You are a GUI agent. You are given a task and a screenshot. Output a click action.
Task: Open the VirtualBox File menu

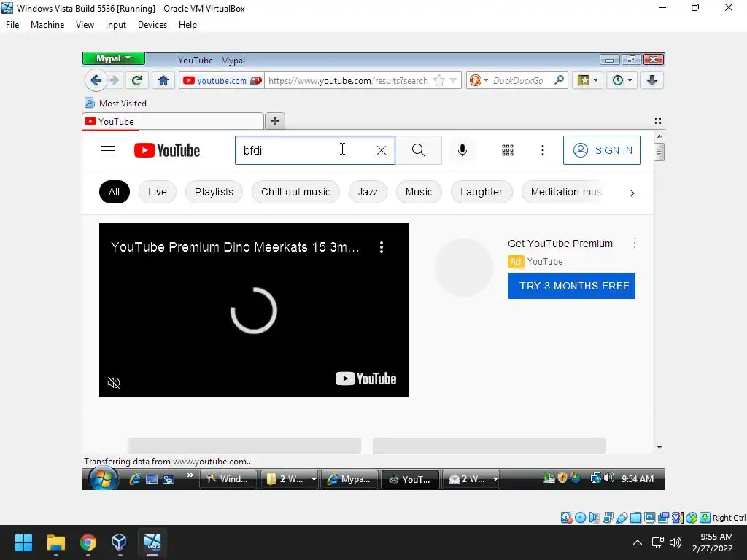pyautogui.click(x=12, y=25)
